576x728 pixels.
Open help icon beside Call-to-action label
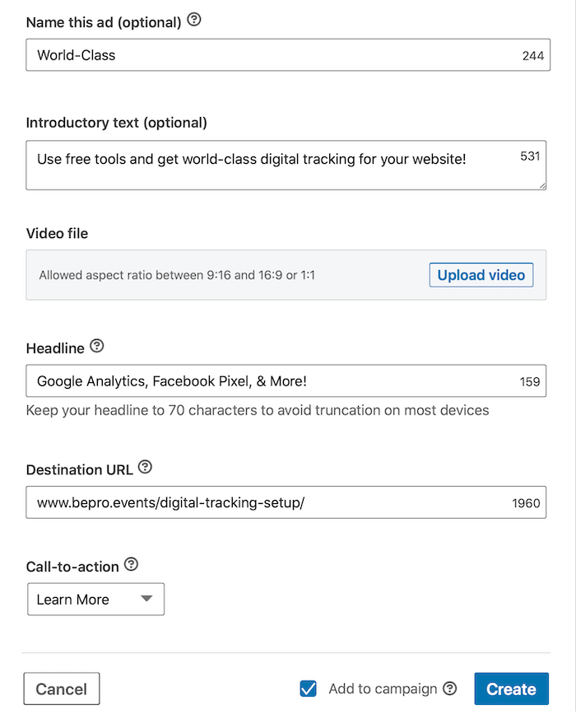click(132, 565)
